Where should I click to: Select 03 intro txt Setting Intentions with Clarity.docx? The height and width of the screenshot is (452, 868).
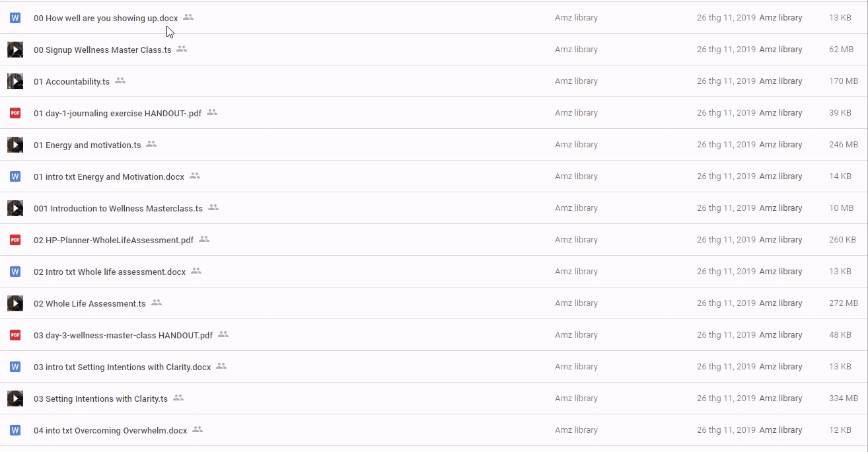[x=122, y=367]
